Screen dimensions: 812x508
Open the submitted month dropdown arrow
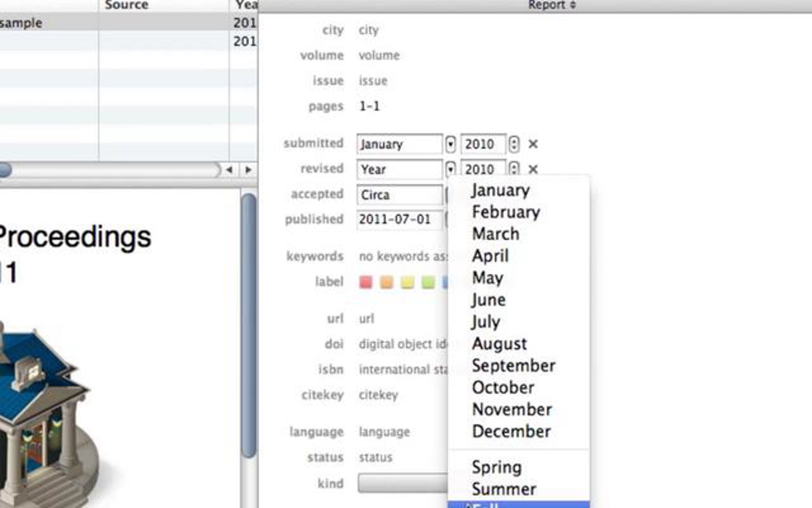pyautogui.click(x=450, y=144)
